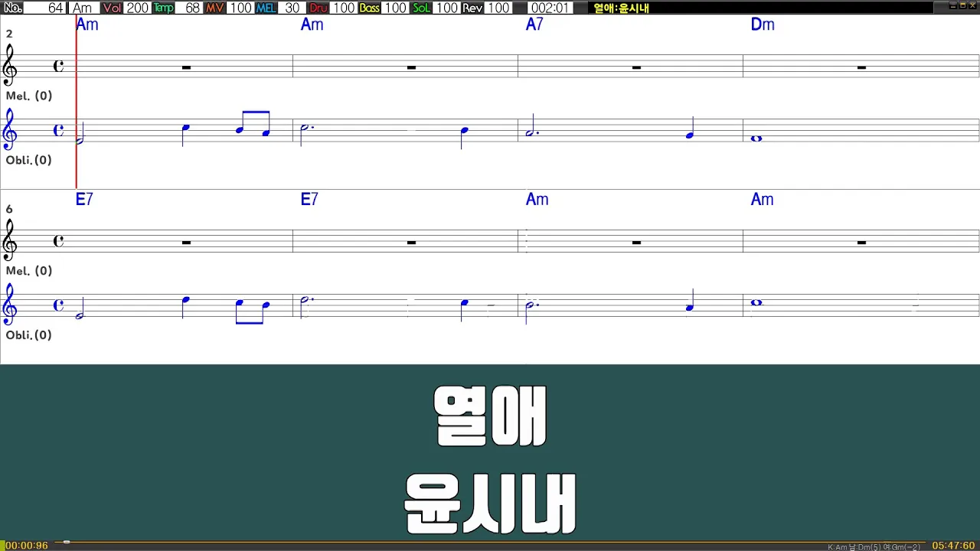Click the large song title 열애
The height and width of the screenshot is (551, 980).
pos(490,416)
